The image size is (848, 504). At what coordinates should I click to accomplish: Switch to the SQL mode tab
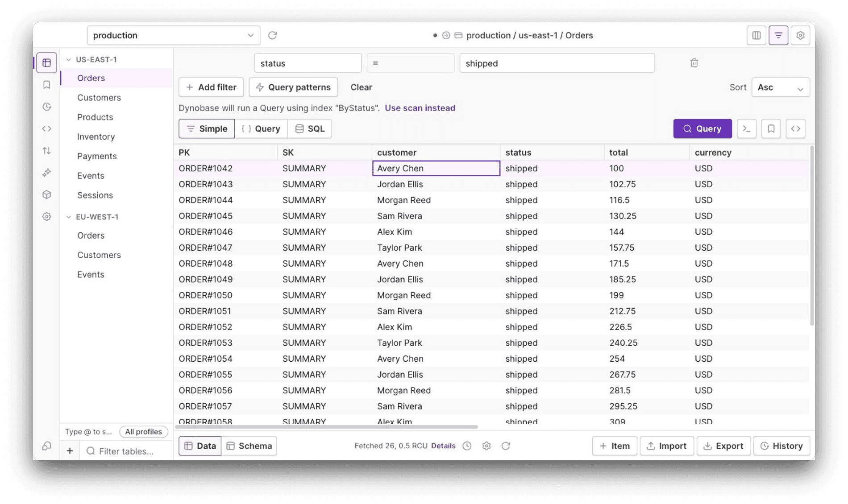tap(310, 129)
